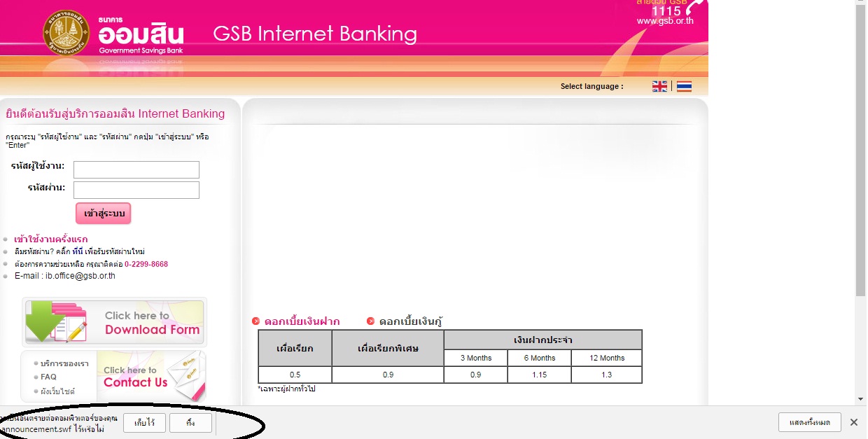This screenshot has width=868, height=439.
Task: Click the scrollbar down arrow
Action: point(861,399)
